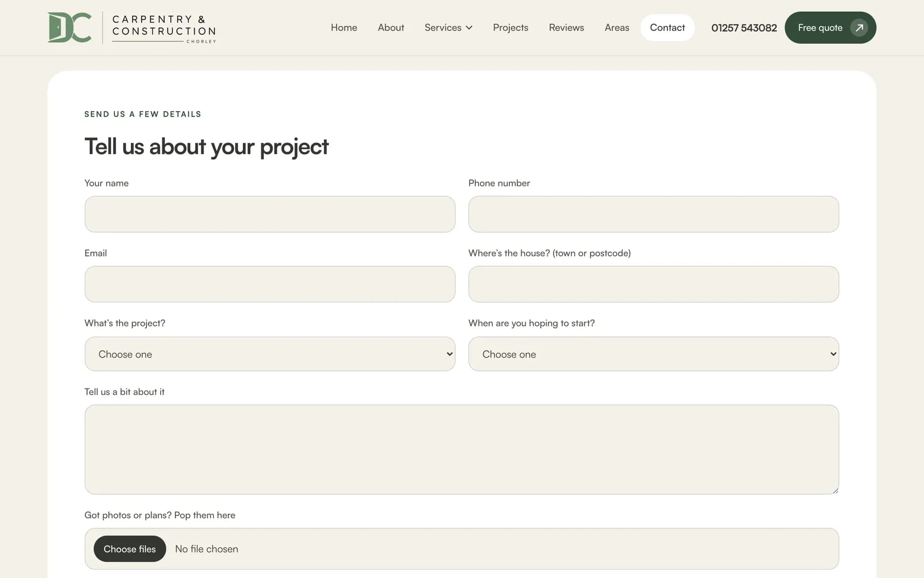Viewport: 924px width, 578px height.
Task: Click the Tell us a bit about it textarea
Action: (x=461, y=450)
